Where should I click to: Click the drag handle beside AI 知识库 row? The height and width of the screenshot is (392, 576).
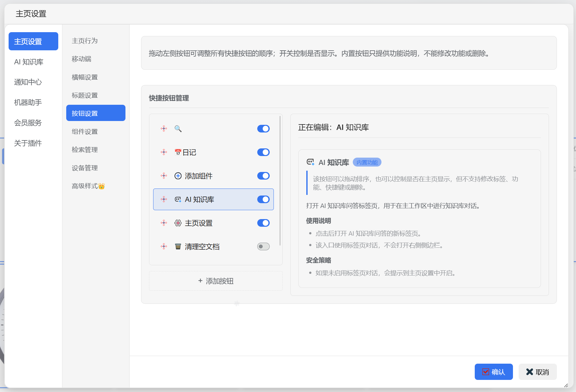pyautogui.click(x=164, y=199)
